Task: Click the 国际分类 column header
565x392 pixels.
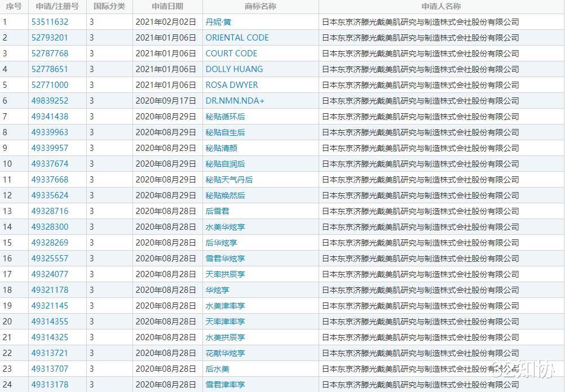Action: (x=109, y=7)
